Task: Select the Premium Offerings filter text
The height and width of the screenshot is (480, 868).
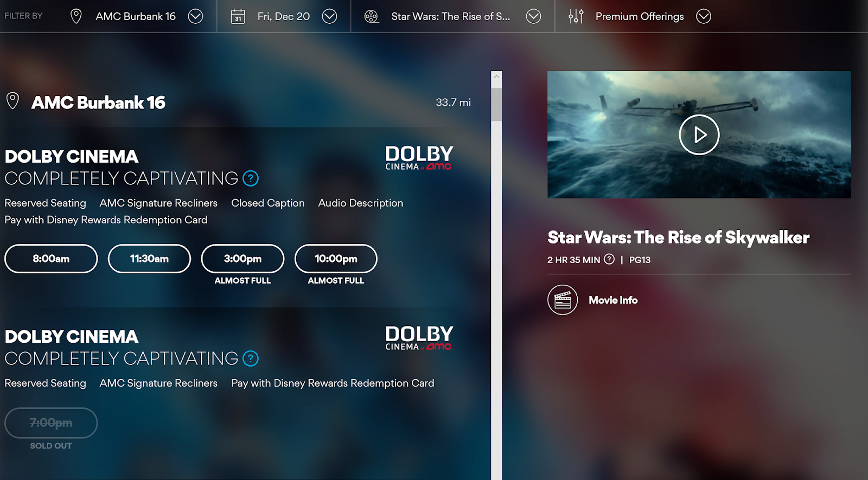Action: (640, 16)
